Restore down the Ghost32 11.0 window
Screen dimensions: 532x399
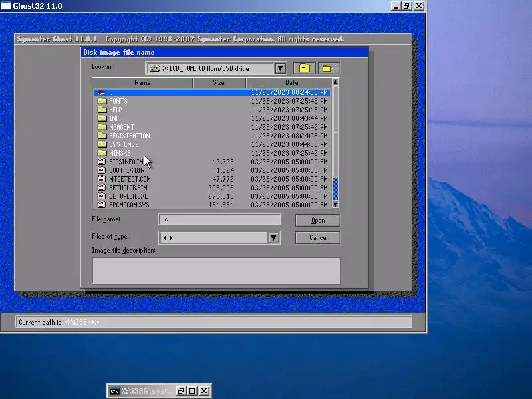[x=406, y=6]
